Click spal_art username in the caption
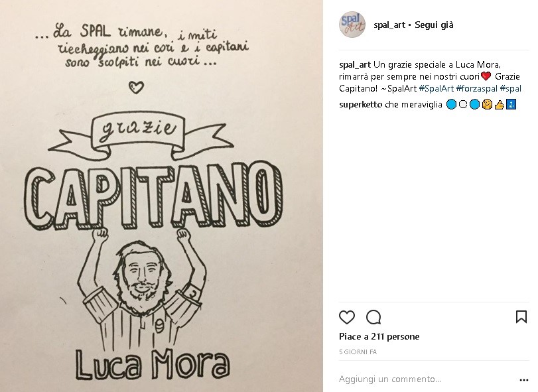The width and height of the screenshot is (538, 392). [x=355, y=65]
